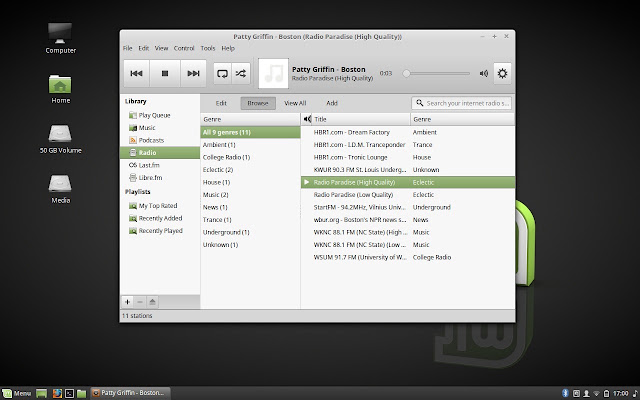This screenshot has width=640, height=400.
Task: Open Libre.fm in the sidebar
Action: click(x=160, y=178)
